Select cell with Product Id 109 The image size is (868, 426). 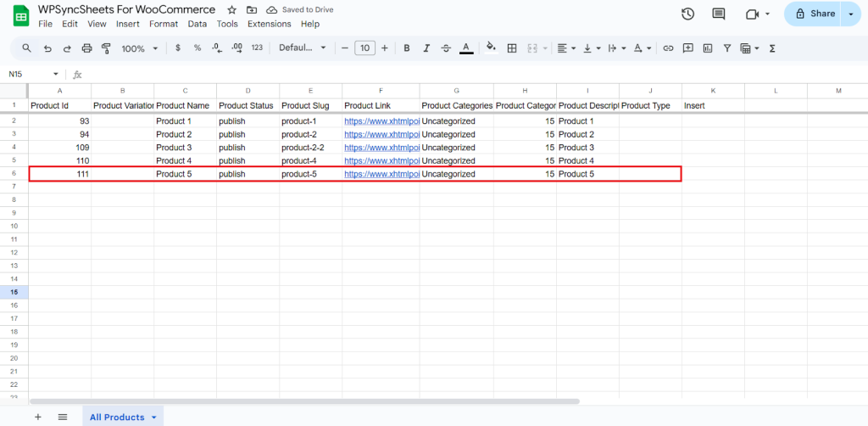tap(60, 148)
